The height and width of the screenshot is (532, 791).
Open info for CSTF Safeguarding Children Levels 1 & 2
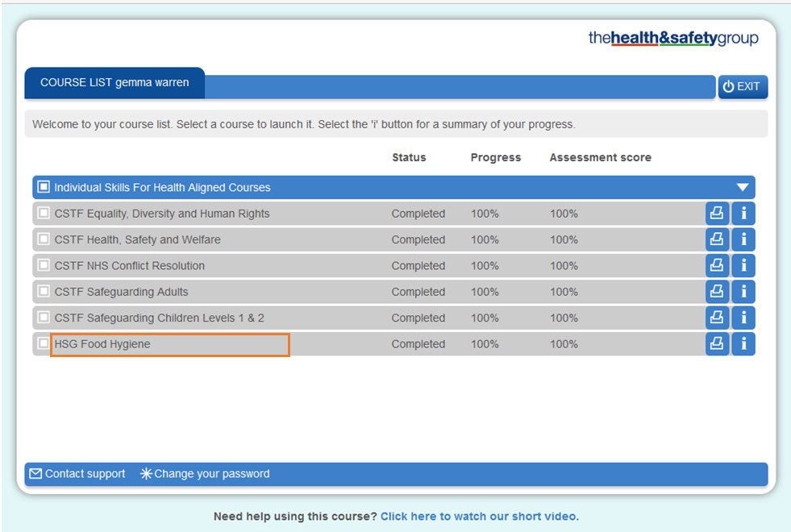tap(743, 317)
